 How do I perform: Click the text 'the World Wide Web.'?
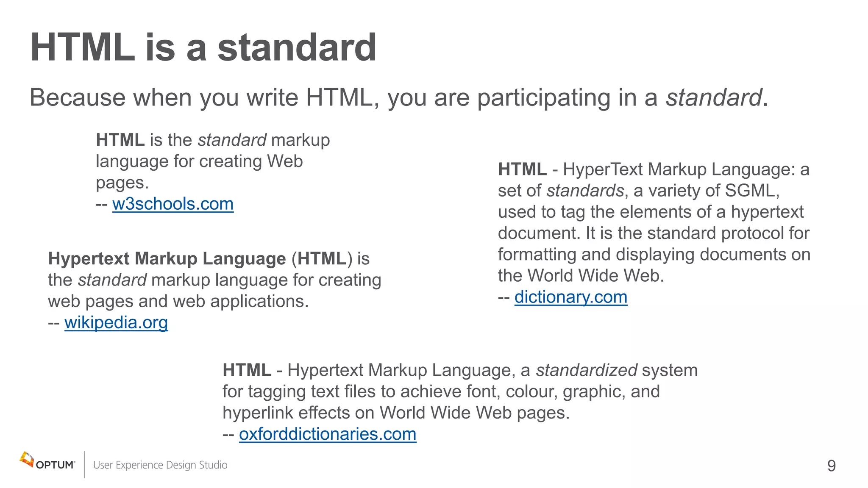pos(581,276)
